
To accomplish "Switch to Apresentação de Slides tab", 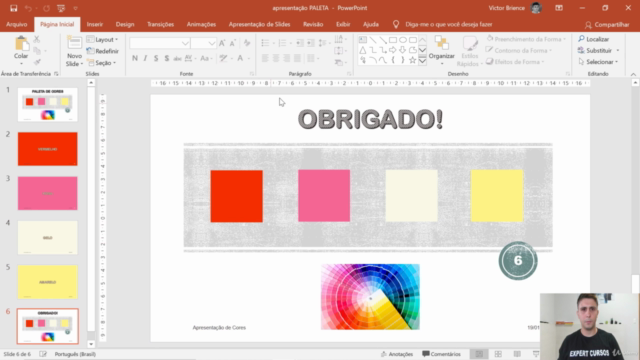I will (259, 24).
